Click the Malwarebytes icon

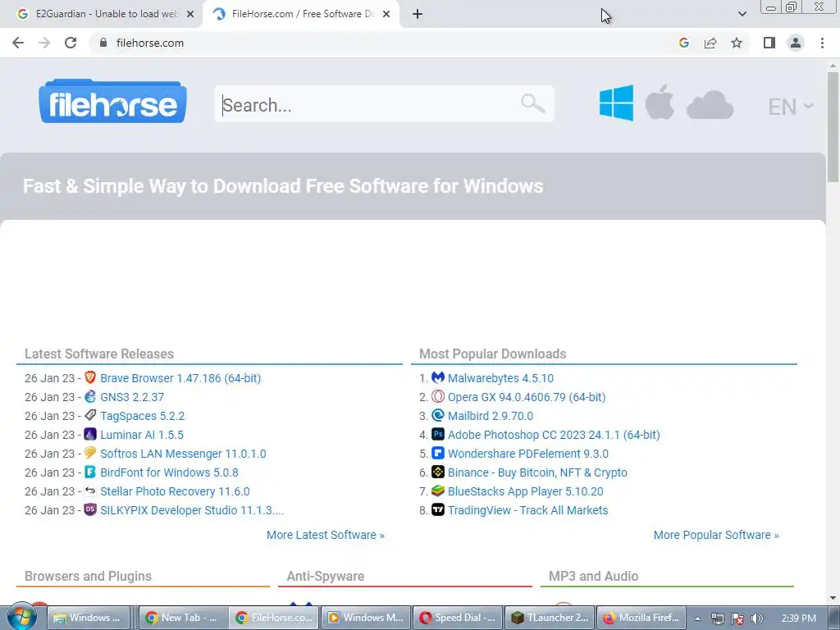coord(438,377)
